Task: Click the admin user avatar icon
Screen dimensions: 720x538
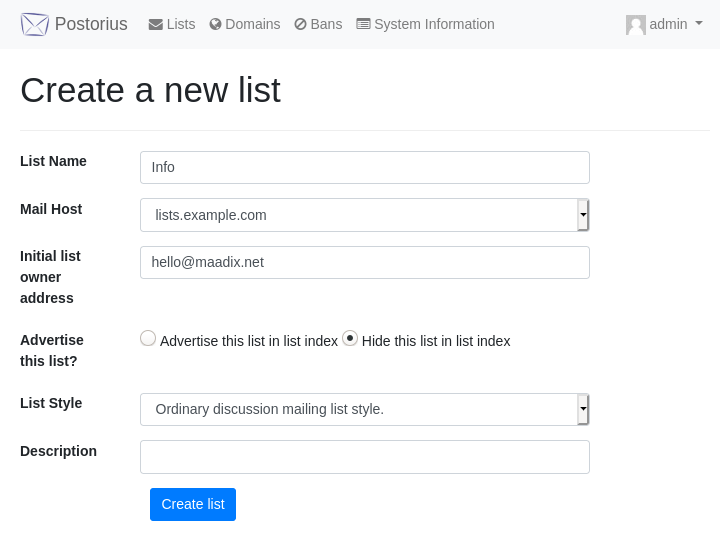Action: tap(636, 25)
